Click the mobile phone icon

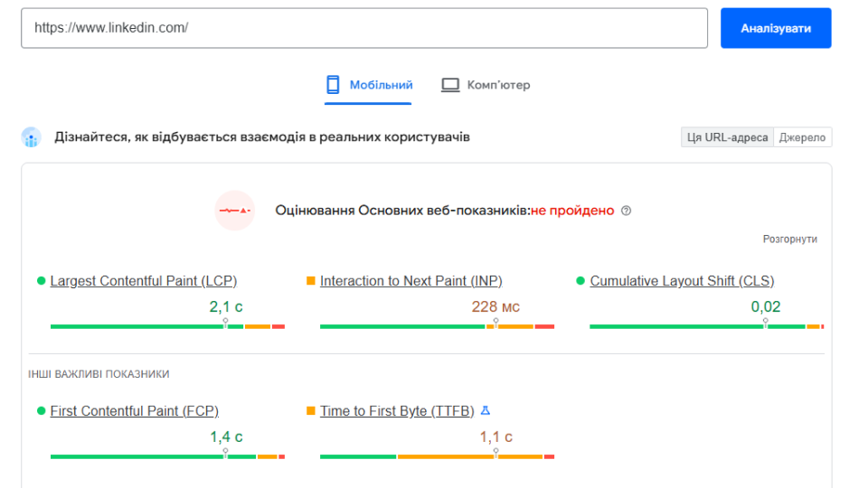click(x=333, y=85)
